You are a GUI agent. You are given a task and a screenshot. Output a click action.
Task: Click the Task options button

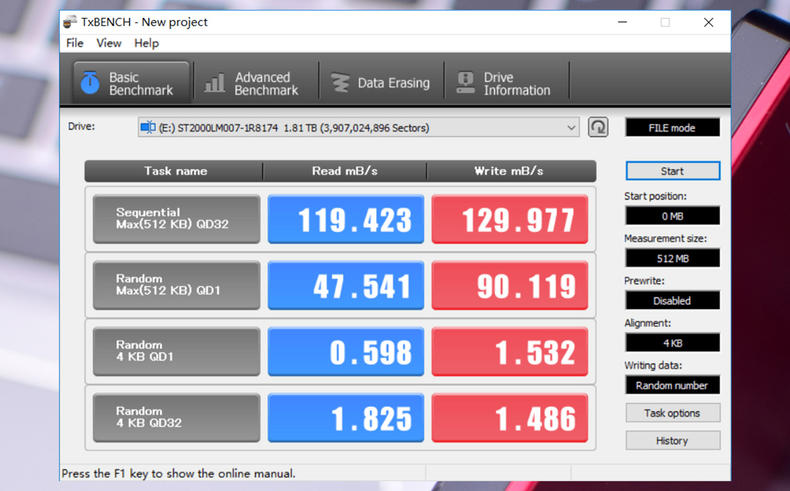coord(672,413)
